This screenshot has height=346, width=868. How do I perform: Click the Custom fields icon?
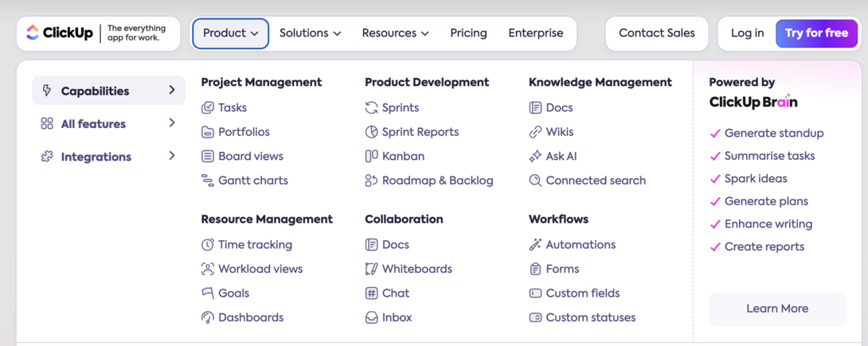535,294
